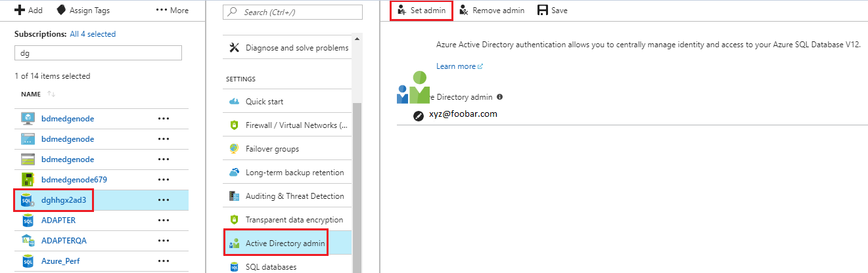Screen dimensions: 868x273
Task: Open the Learn more link
Action: [460, 66]
